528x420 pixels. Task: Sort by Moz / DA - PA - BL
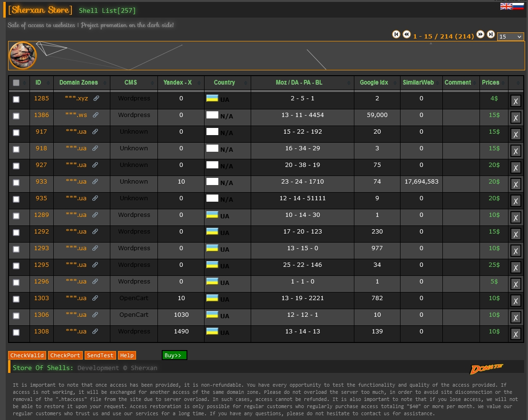click(302, 82)
